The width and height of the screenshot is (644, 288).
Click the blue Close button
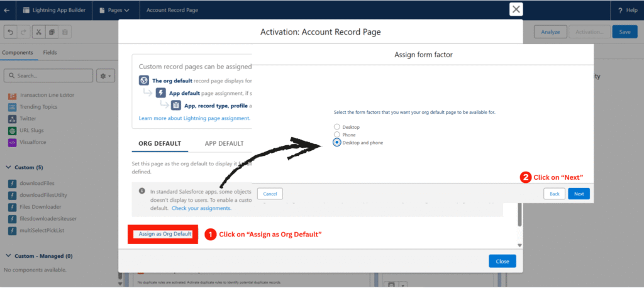click(x=502, y=262)
